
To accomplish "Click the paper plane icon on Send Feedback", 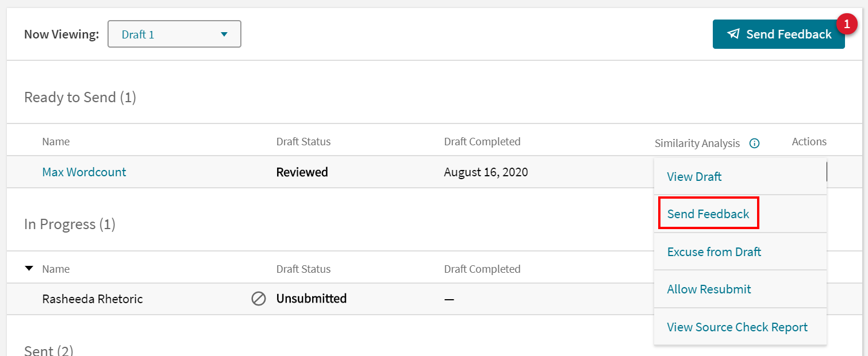I will [x=733, y=34].
